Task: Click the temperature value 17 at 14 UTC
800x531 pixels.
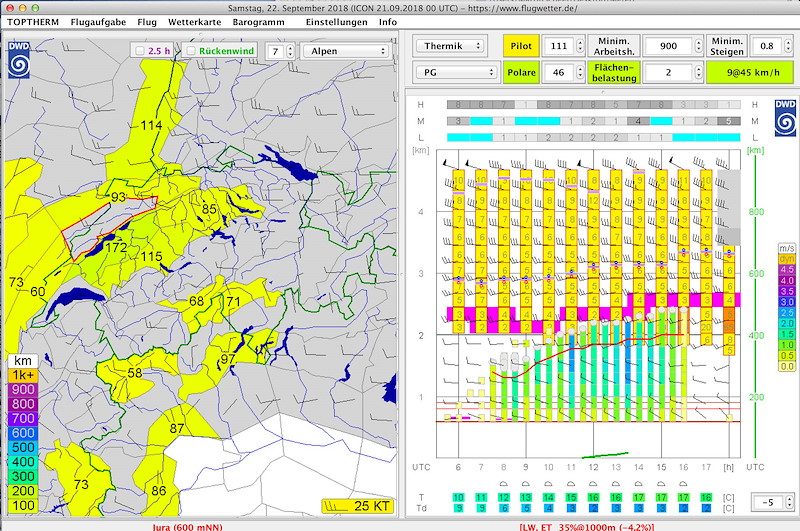Action: click(x=638, y=497)
